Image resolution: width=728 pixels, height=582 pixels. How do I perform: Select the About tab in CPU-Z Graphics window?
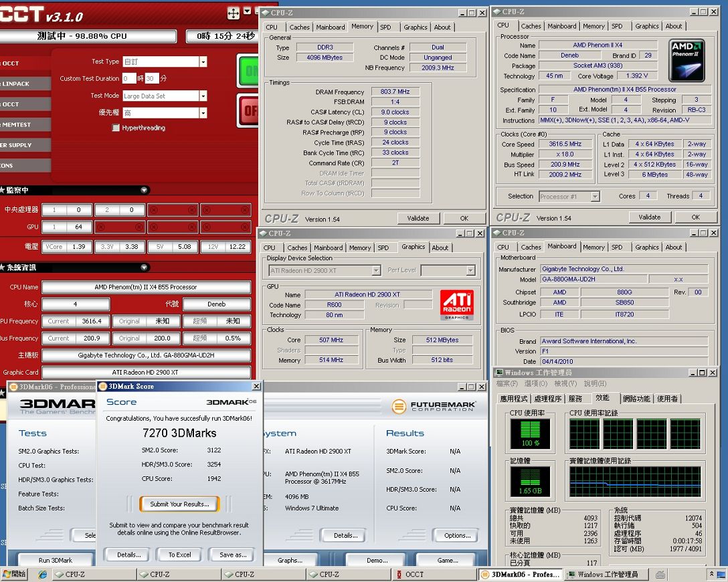pyautogui.click(x=440, y=248)
